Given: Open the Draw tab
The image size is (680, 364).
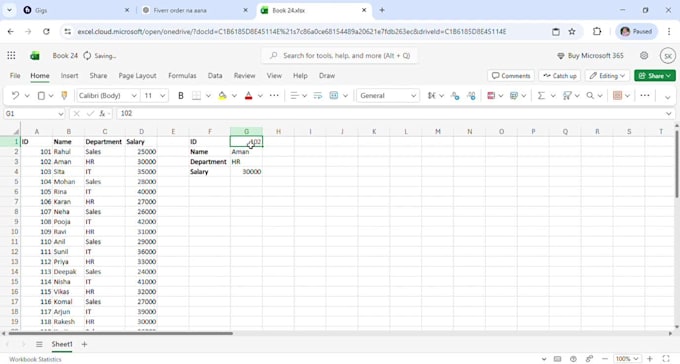Looking at the screenshot, I should [327, 75].
